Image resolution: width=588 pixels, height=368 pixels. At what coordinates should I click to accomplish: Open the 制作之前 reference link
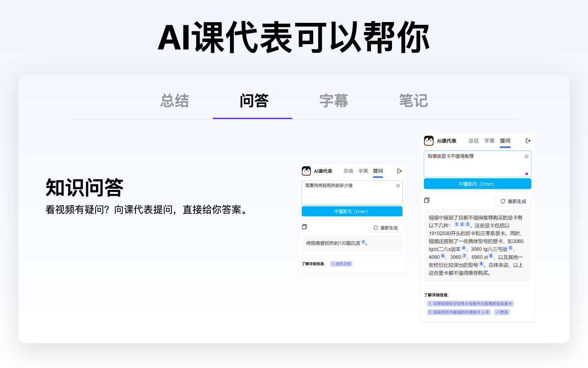[x=341, y=264]
